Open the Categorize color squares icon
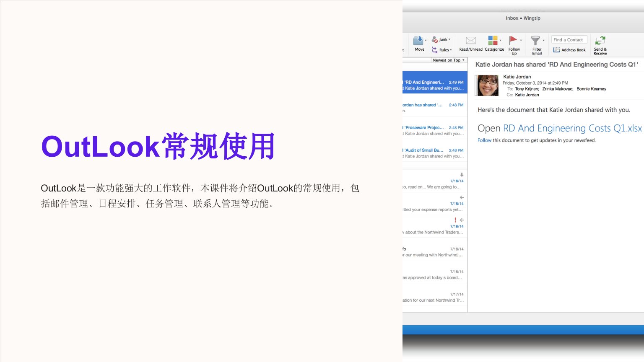 click(x=493, y=40)
